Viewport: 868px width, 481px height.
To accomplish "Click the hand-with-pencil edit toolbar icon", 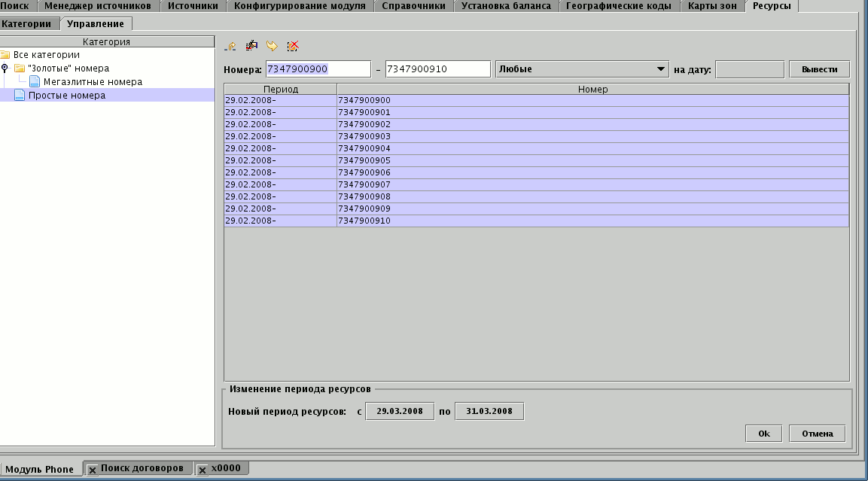I will [251, 47].
